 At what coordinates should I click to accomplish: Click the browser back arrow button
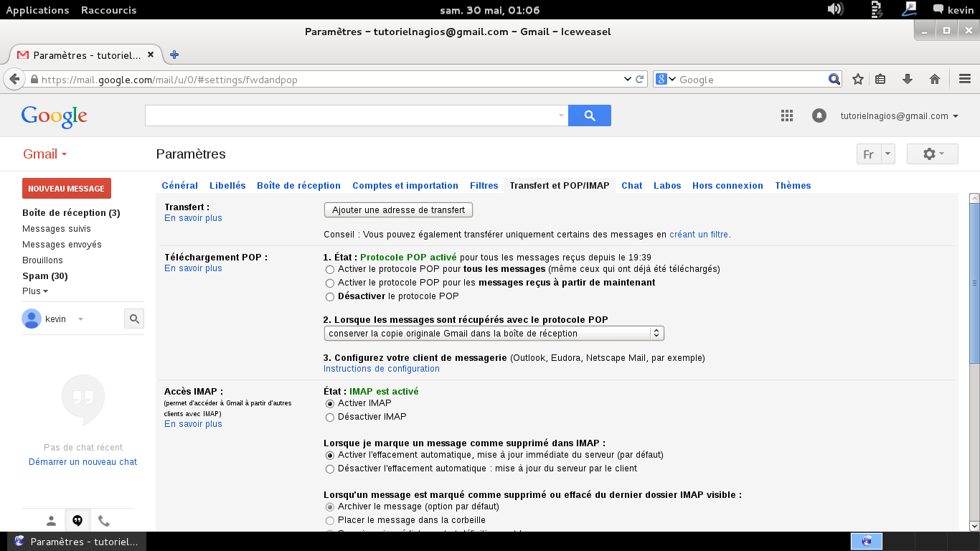click(x=14, y=79)
